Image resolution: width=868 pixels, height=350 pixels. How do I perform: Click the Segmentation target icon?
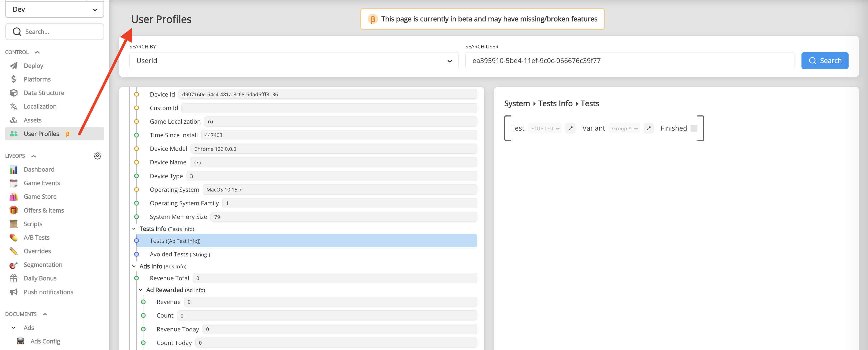pos(14,265)
